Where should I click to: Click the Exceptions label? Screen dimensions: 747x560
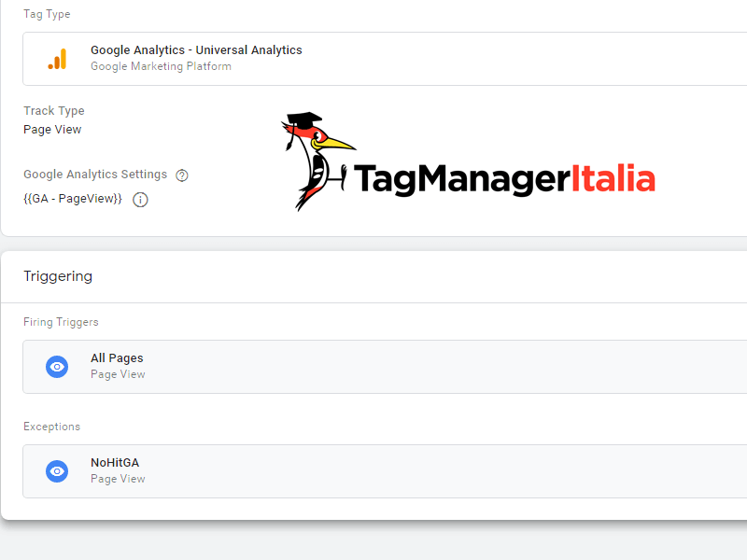(x=52, y=427)
